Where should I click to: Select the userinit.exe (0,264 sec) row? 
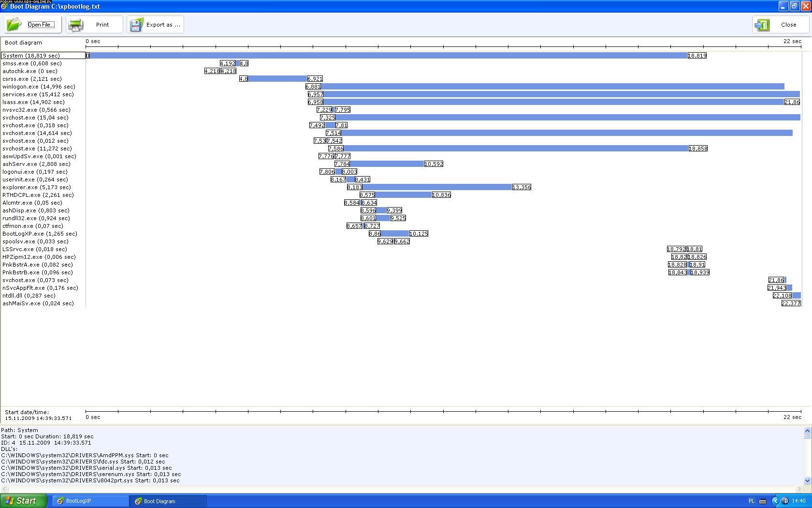pos(35,179)
